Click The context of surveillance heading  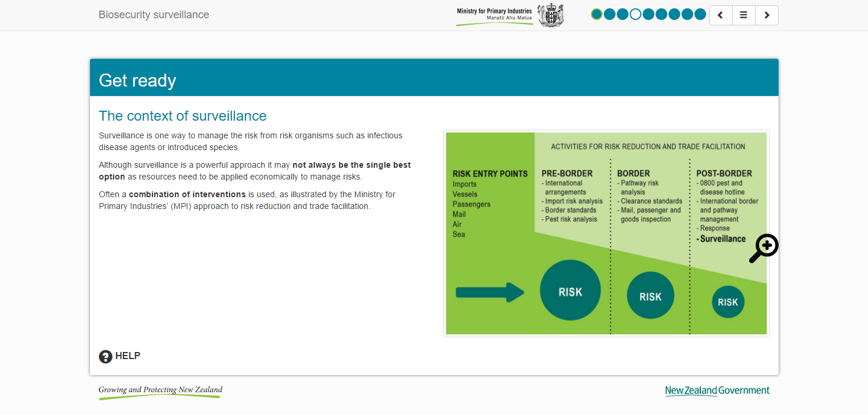point(182,116)
